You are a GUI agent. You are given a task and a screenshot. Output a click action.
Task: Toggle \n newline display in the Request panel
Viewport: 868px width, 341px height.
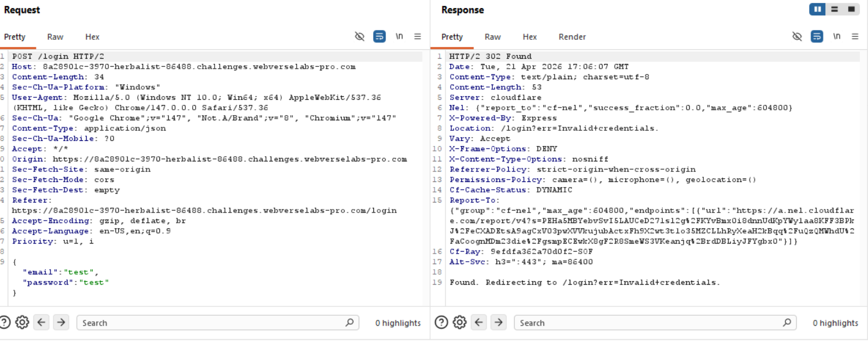click(x=399, y=36)
